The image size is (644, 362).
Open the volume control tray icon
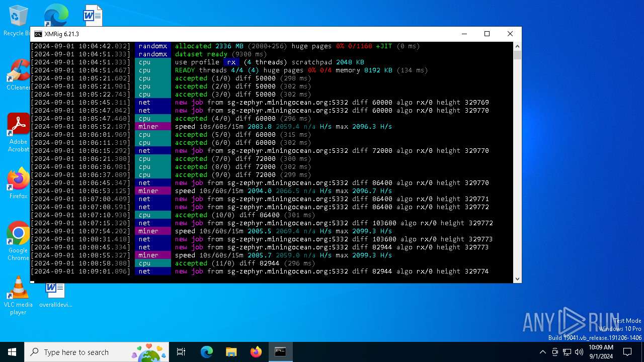[579, 352]
